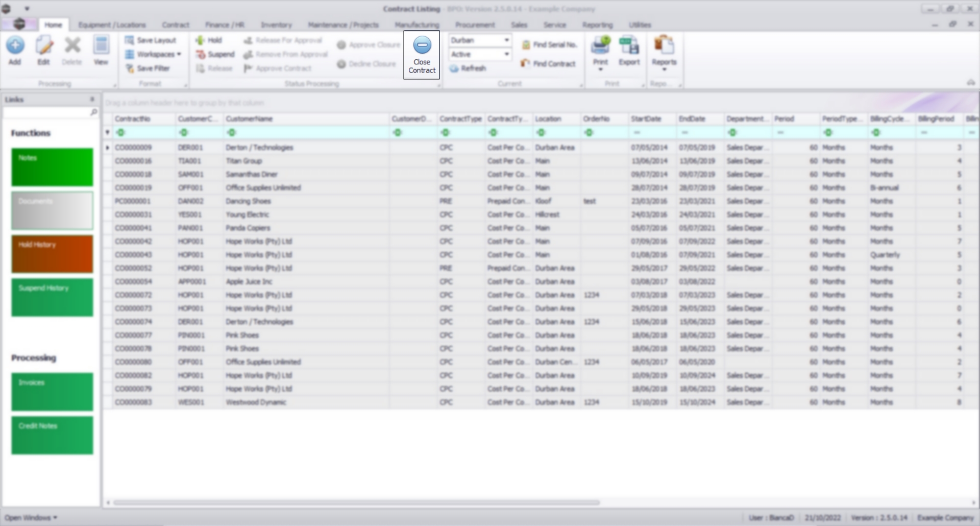Click the horizontal scrollbar of grid
The image size is (980, 526).
point(356,503)
